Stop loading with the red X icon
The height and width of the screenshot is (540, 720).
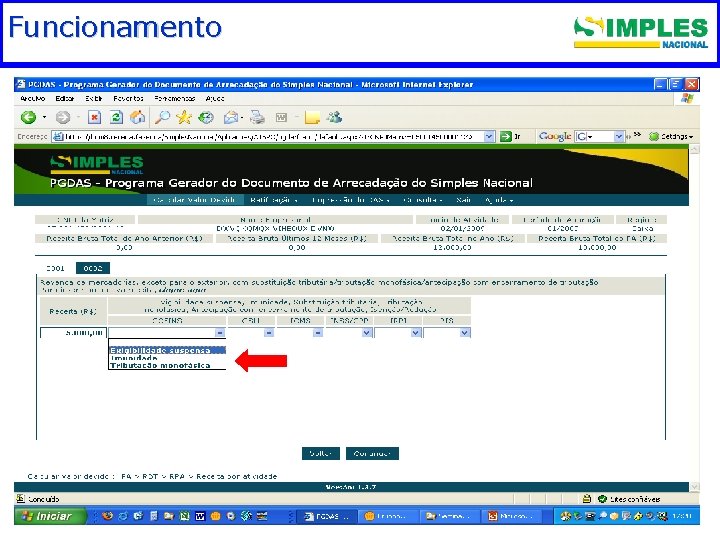point(95,118)
